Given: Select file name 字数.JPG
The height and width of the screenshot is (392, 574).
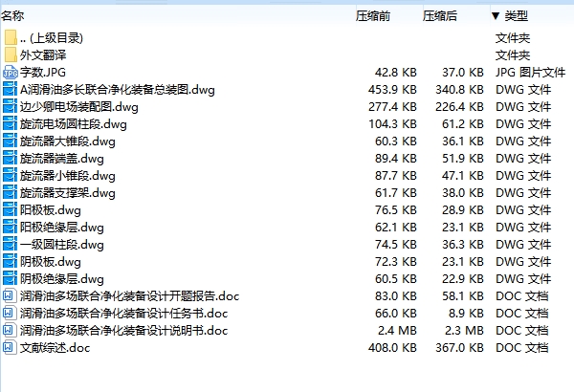Looking at the screenshot, I should pyautogui.click(x=43, y=73).
